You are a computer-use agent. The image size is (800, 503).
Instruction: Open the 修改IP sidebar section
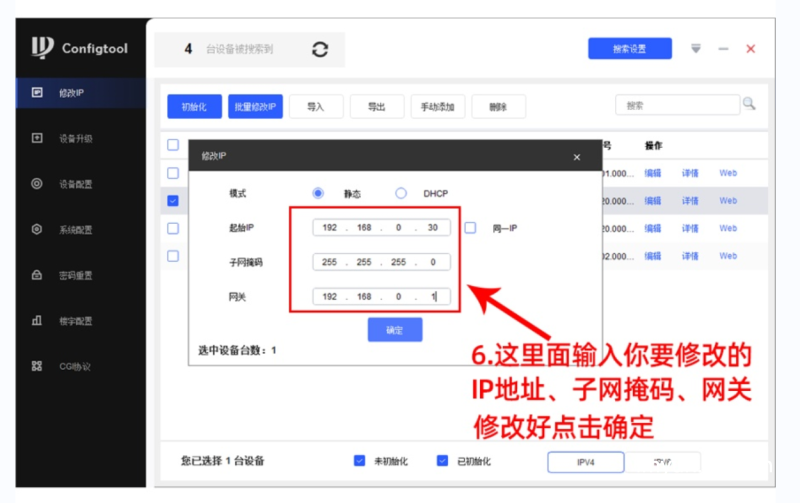click(x=81, y=93)
